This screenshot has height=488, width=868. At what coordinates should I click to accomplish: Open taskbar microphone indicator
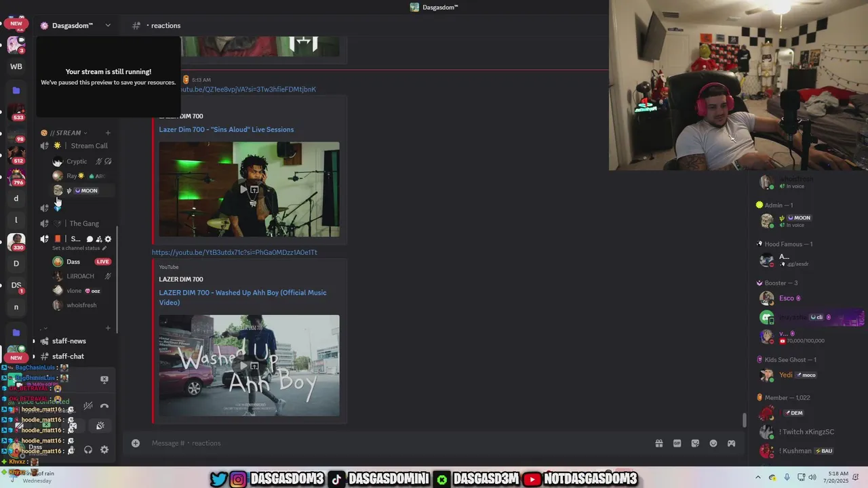pos(787,477)
